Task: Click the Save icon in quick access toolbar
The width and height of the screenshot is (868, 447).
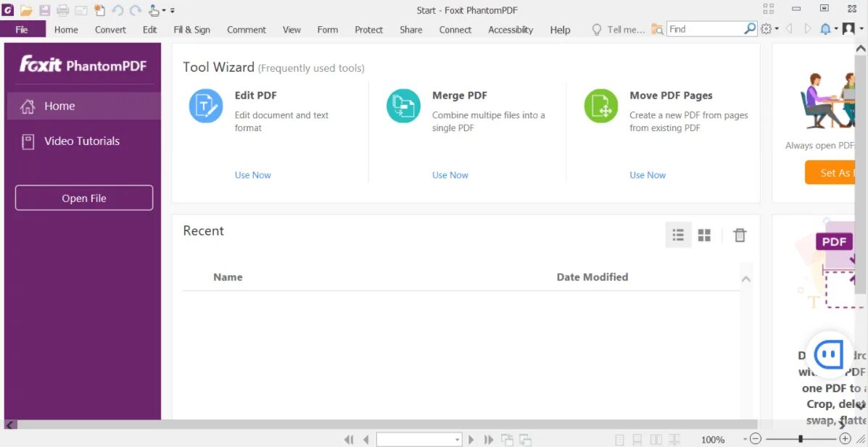Action: 44,10
